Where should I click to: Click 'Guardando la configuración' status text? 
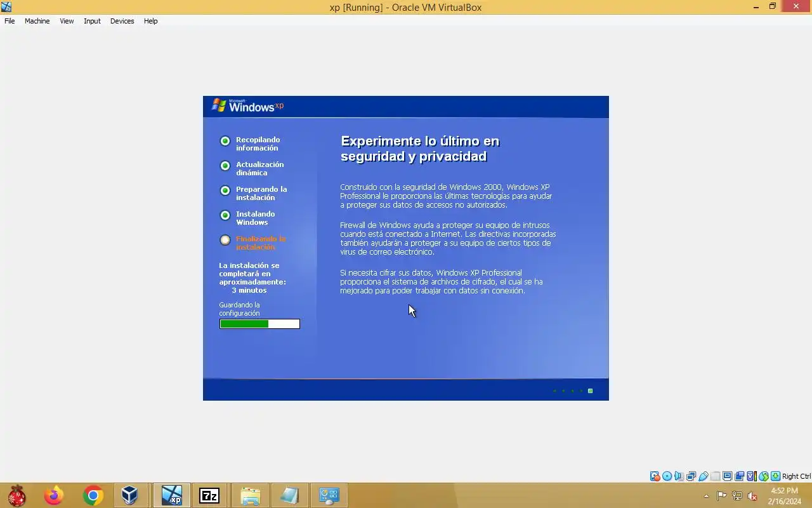point(240,309)
